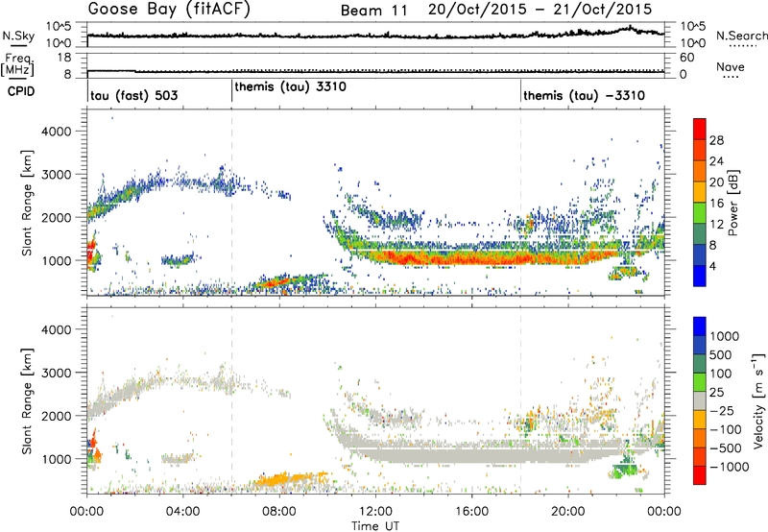Select the themis (tau) 3310 CPID entry
Screen dimensions: 768x532
[291, 87]
